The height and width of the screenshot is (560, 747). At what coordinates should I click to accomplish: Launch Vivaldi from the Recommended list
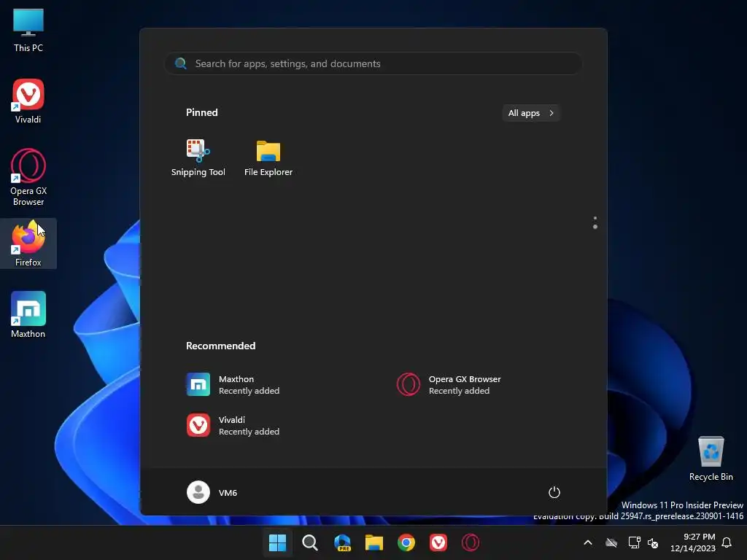(x=233, y=425)
